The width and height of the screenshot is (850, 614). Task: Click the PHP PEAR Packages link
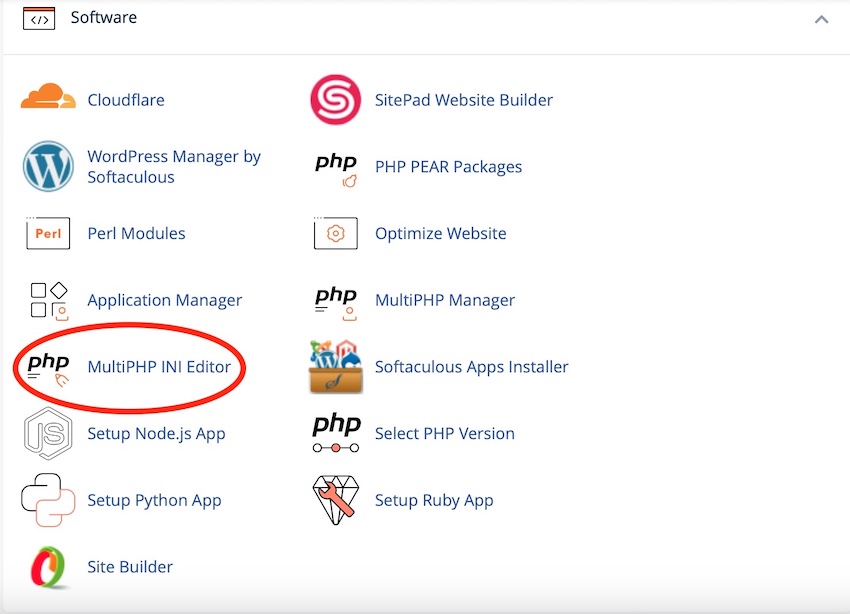(x=448, y=167)
